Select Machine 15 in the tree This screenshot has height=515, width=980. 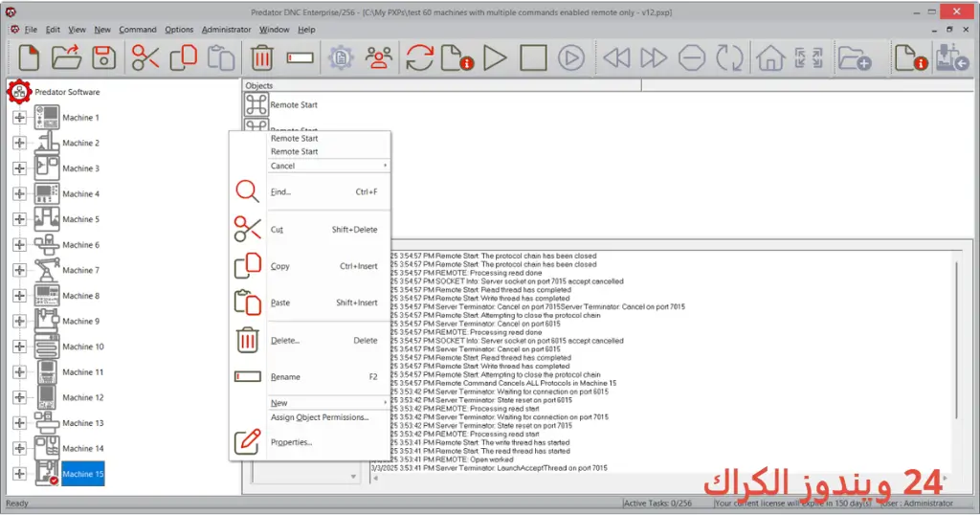click(x=82, y=474)
